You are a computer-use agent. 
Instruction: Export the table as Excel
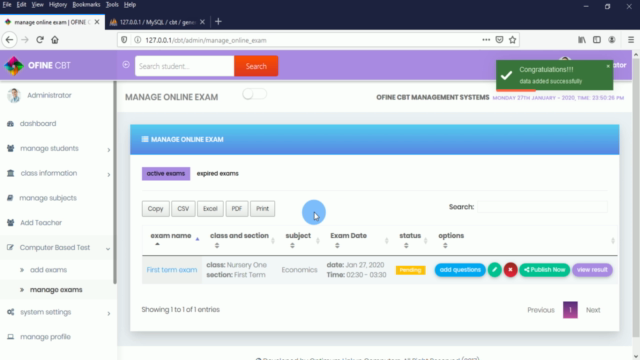[210, 209]
